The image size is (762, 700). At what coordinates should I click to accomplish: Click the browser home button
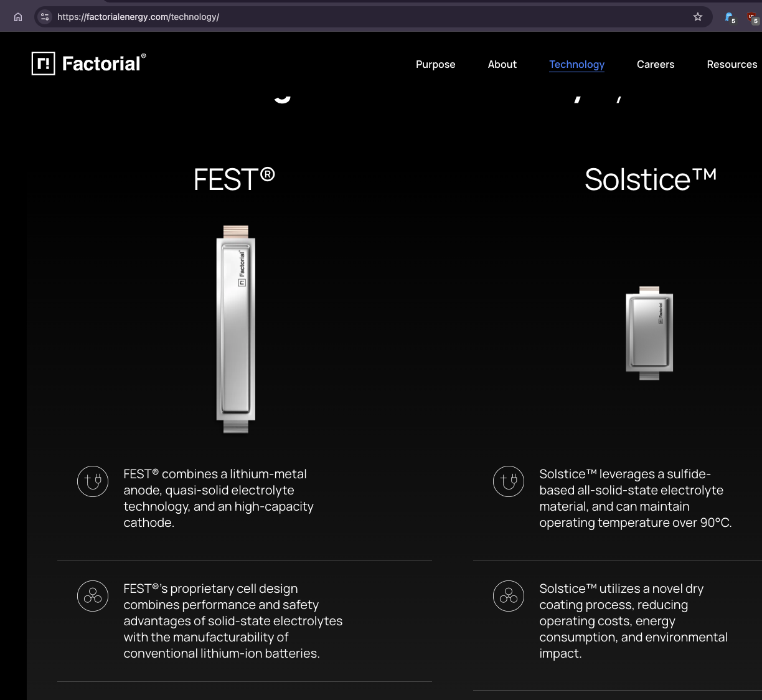pos(18,17)
